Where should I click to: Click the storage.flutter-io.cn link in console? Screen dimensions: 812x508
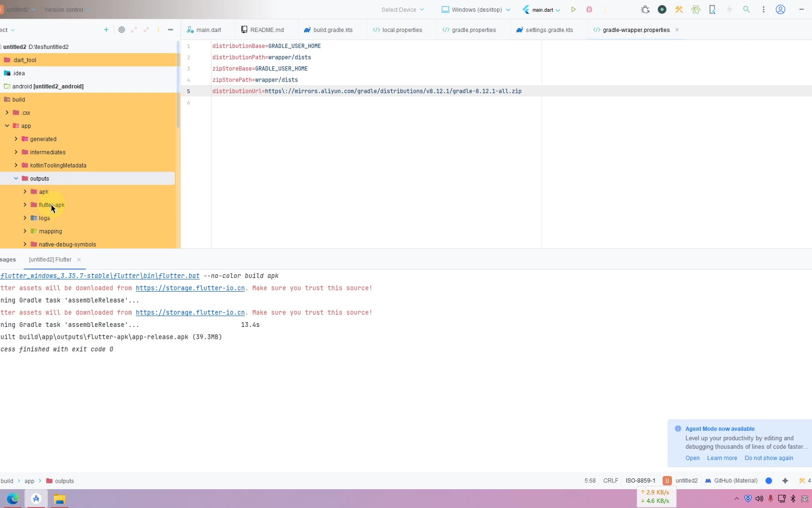point(190,288)
